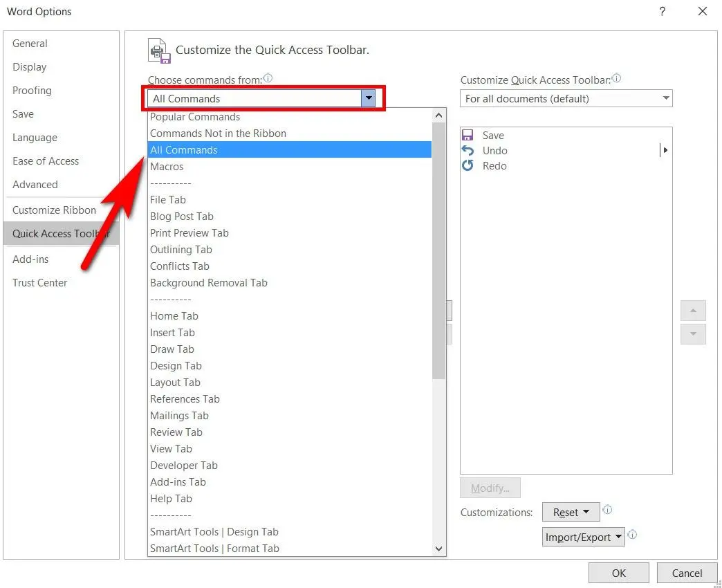Screen dimensions: 722x588
Task: Click info icon beside Choose commands from
Action: coord(268,78)
